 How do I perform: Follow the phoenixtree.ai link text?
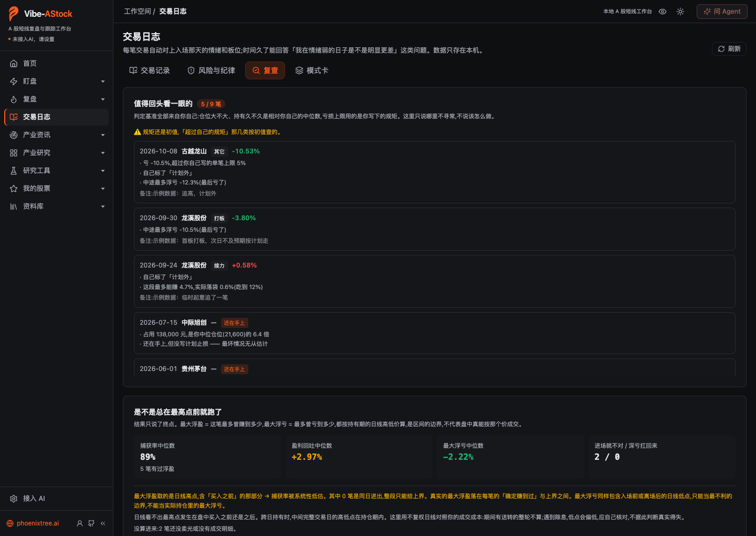click(x=38, y=523)
